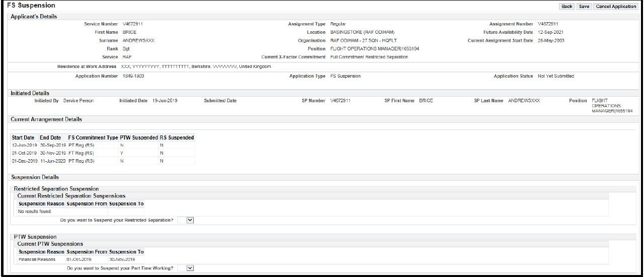Click the PTW Suspended column header

pos(139,137)
